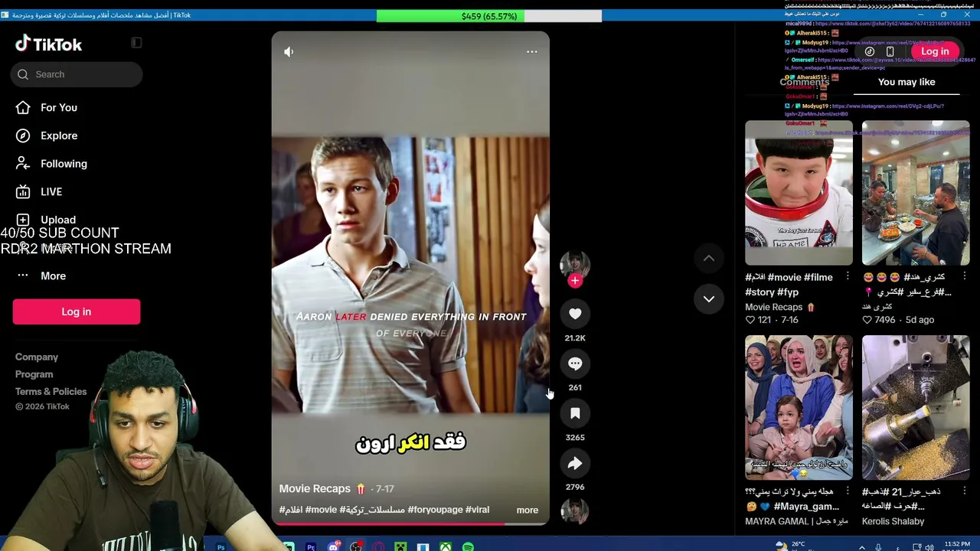This screenshot has width=980, height=551.
Task: Open the creator avatar above the follow badge
Action: 575,263
